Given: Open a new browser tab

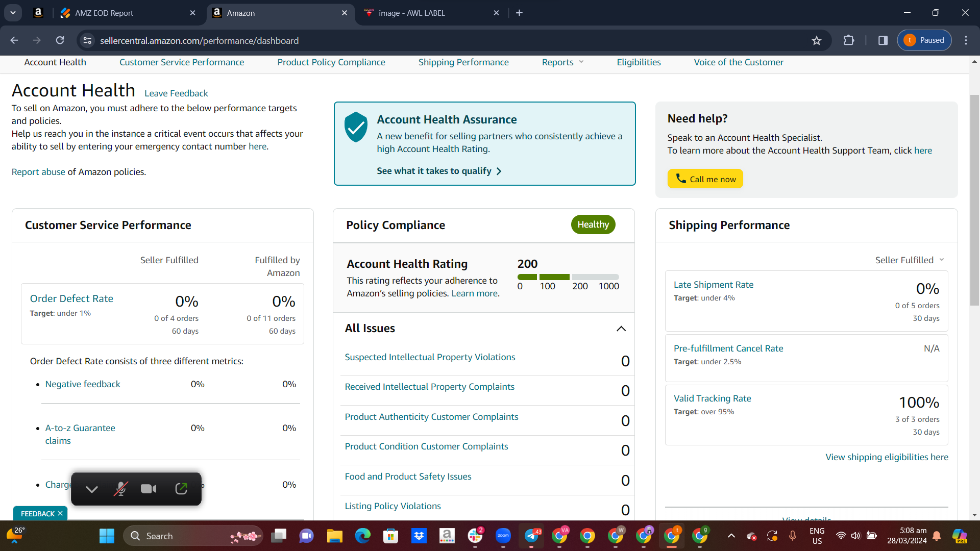Looking at the screenshot, I should coord(520,13).
